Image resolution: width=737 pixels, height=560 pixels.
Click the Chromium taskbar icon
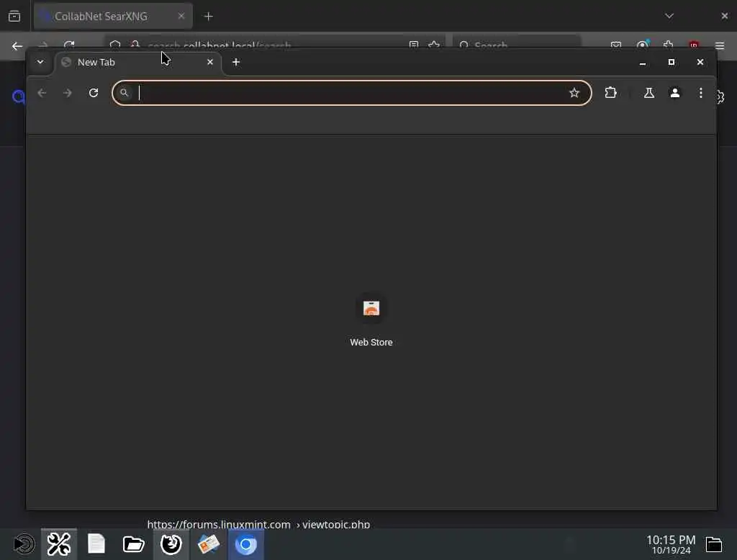[246, 544]
